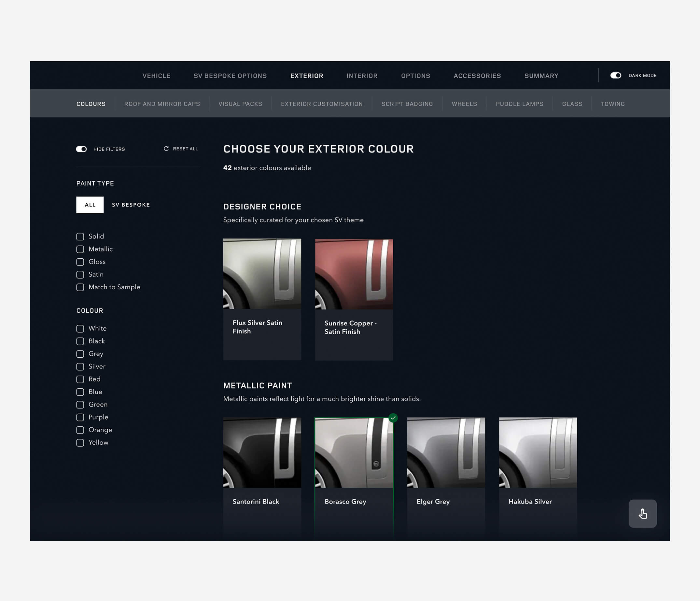
Task: Toggle the Dark Mode switch
Action: click(616, 75)
